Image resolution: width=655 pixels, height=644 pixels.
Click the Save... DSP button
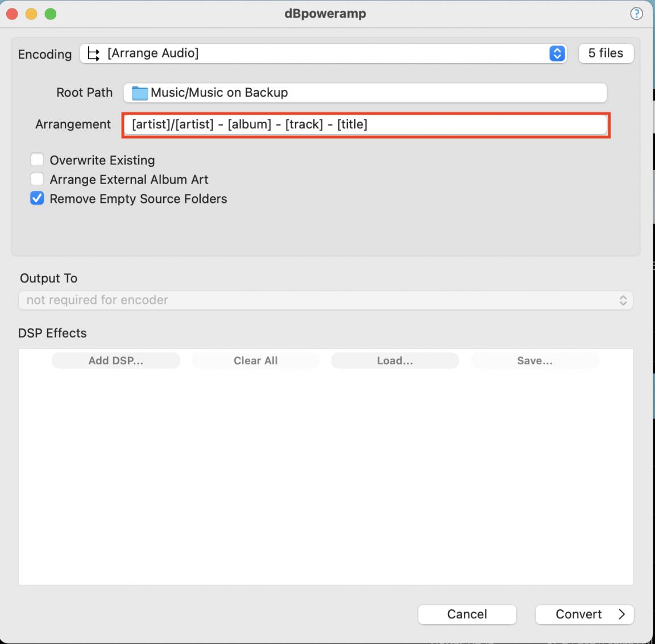(x=534, y=361)
